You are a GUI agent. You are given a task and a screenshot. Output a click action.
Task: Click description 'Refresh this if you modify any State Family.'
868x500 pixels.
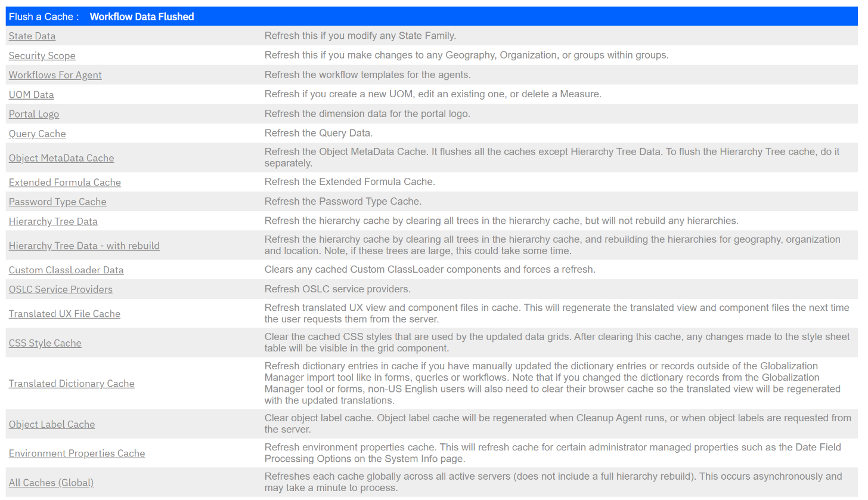point(360,36)
